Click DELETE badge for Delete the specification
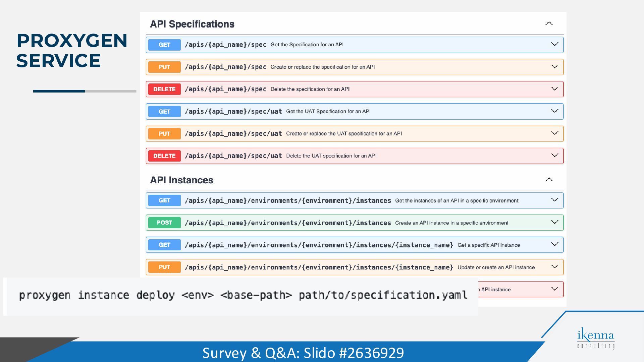 tap(164, 89)
